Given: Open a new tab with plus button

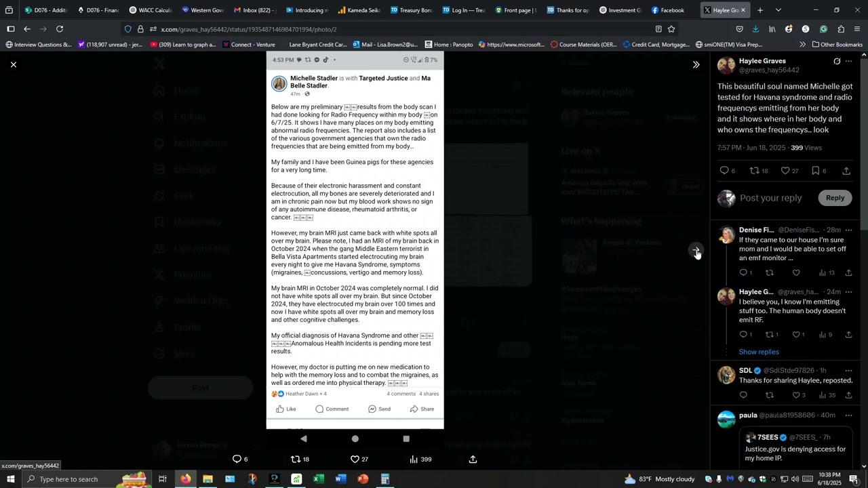Looking at the screenshot, I should pyautogui.click(x=760, y=10).
